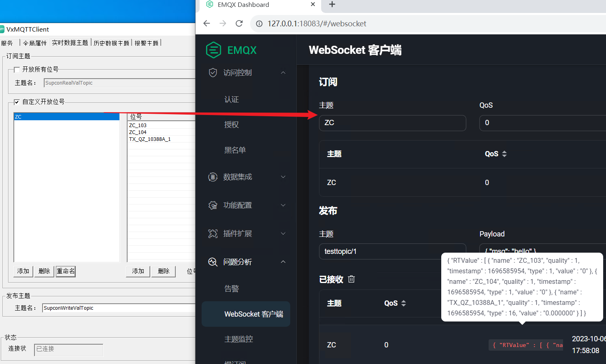This screenshot has width=606, height=364.
Task: Click the 插件扩展 puzzle icon
Action: point(213,234)
